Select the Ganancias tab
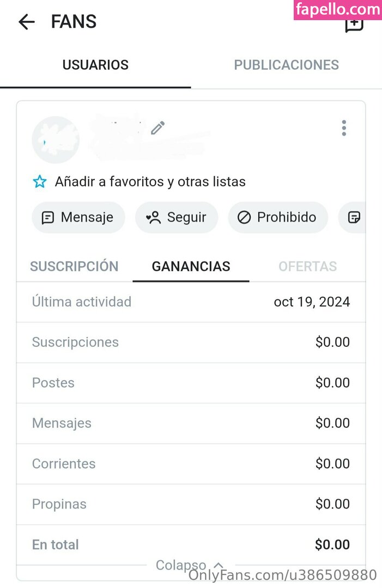The width and height of the screenshot is (382, 588). (x=191, y=267)
